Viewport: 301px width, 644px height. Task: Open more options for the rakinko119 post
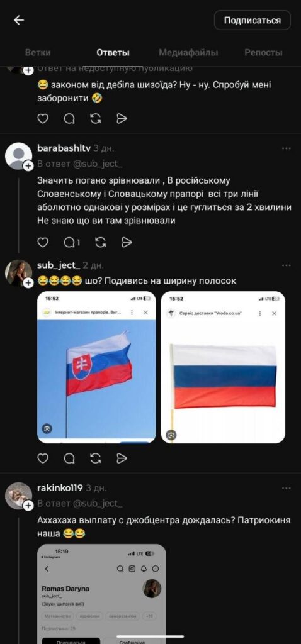(286, 488)
